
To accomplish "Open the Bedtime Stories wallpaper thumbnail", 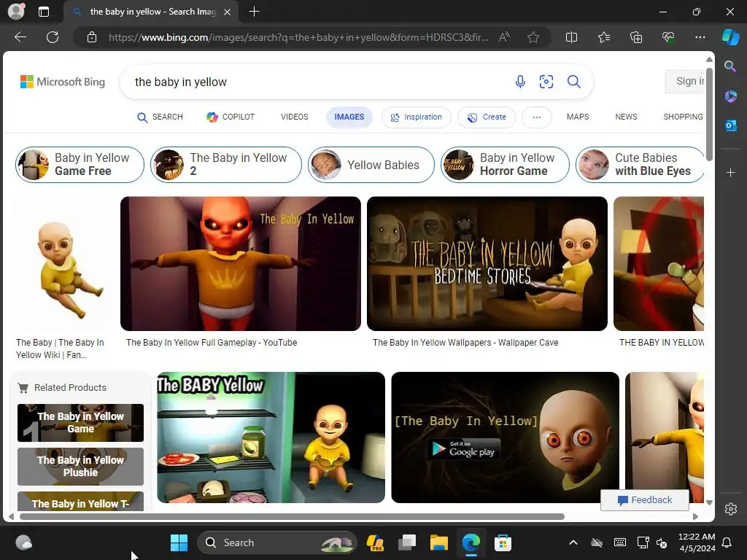I will coord(487,264).
